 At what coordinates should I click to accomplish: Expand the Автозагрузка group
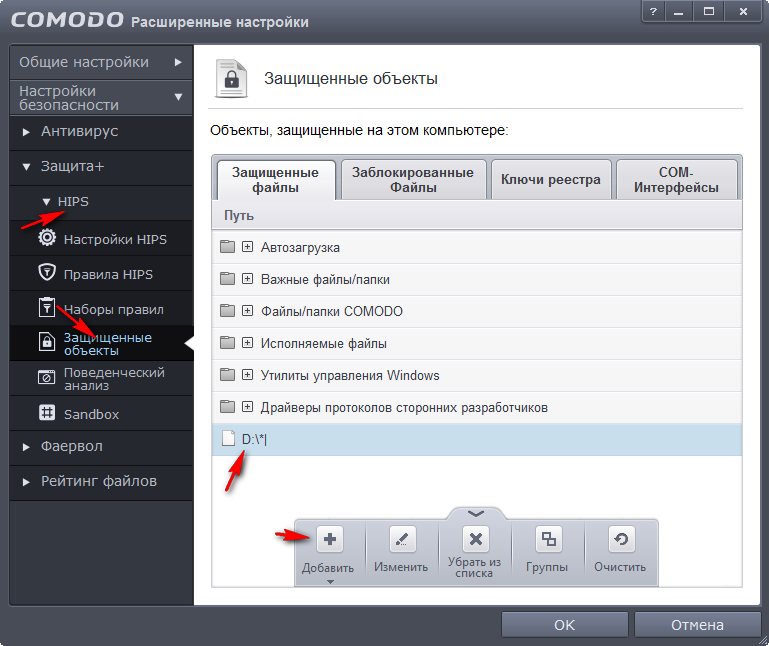pos(248,246)
